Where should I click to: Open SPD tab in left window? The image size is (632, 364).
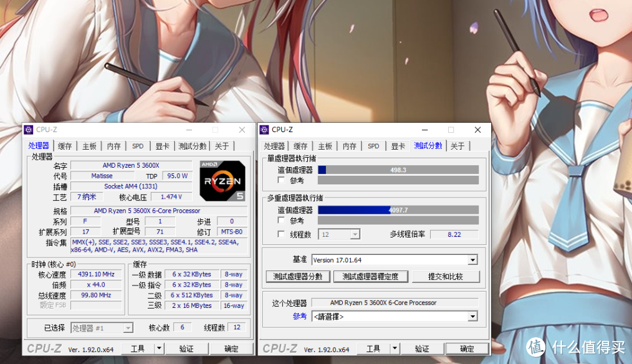coord(138,146)
